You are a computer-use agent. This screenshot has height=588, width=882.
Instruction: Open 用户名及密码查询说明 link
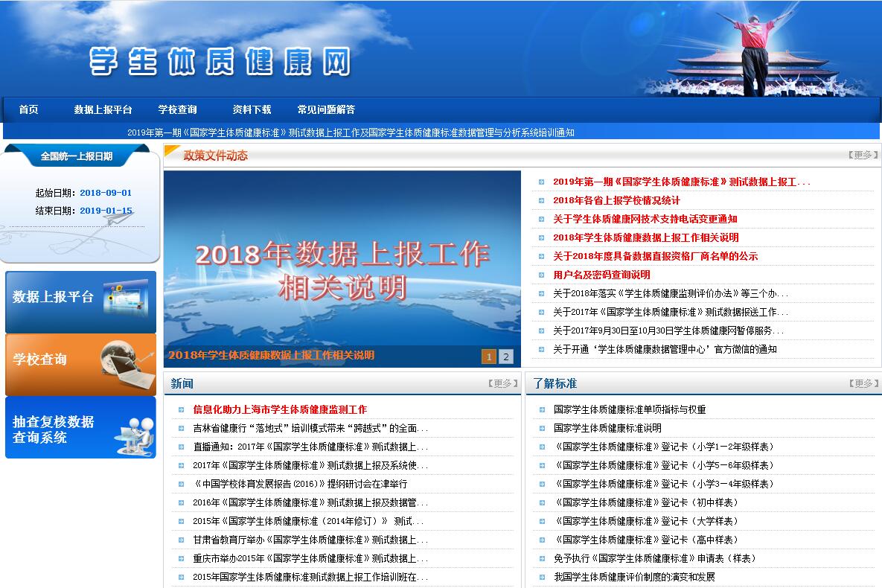tap(601, 275)
